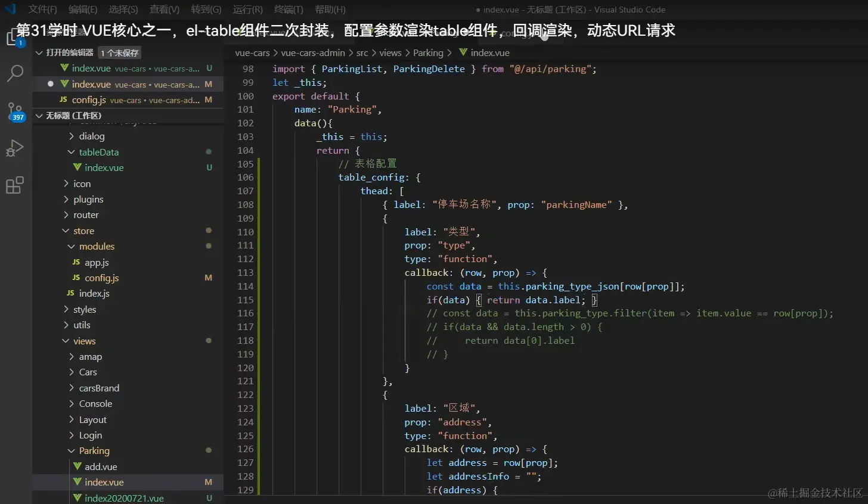Expand the router folder

[x=66, y=215]
